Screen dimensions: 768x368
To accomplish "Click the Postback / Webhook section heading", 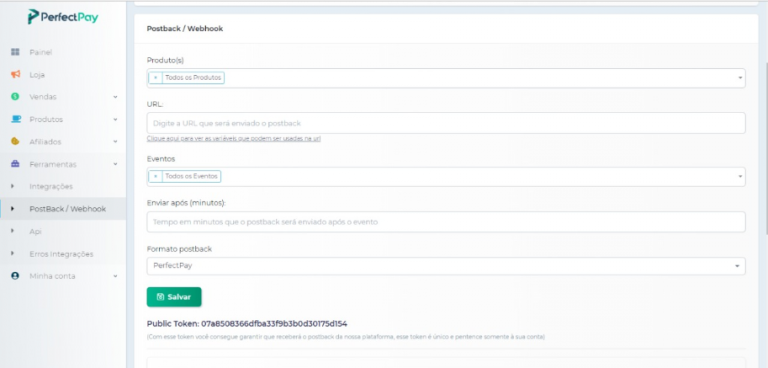I will [x=185, y=28].
